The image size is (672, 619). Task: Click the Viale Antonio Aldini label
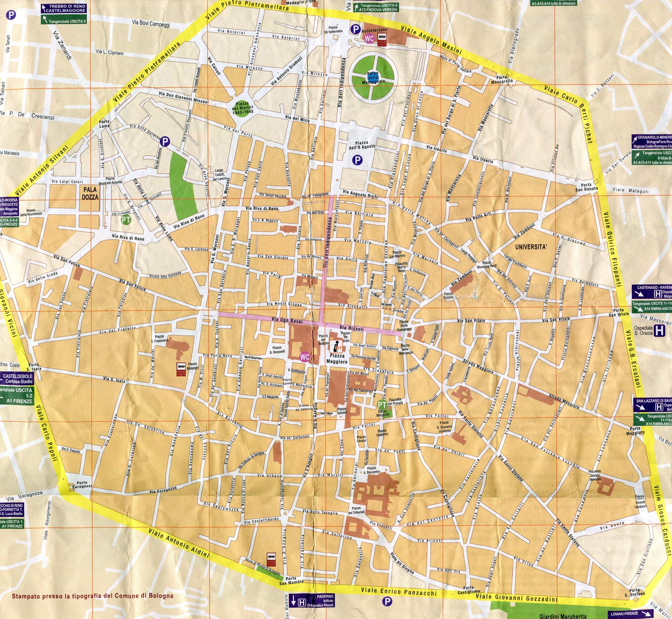click(178, 543)
